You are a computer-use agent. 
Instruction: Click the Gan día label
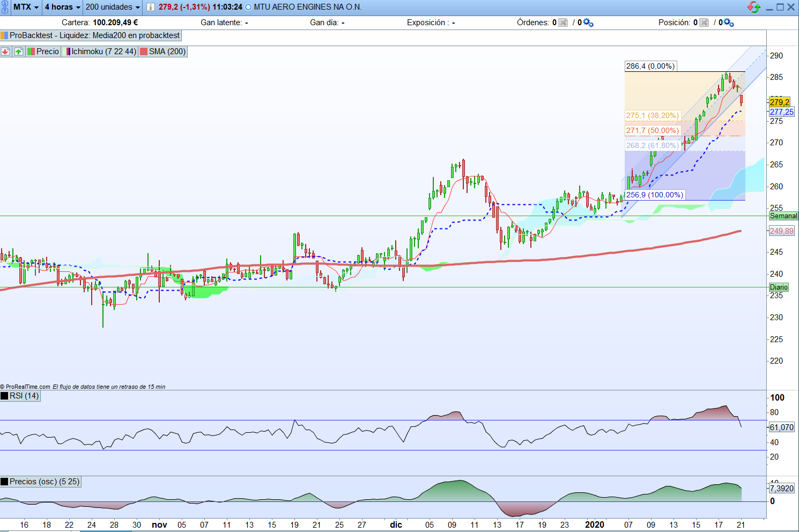coord(324,23)
